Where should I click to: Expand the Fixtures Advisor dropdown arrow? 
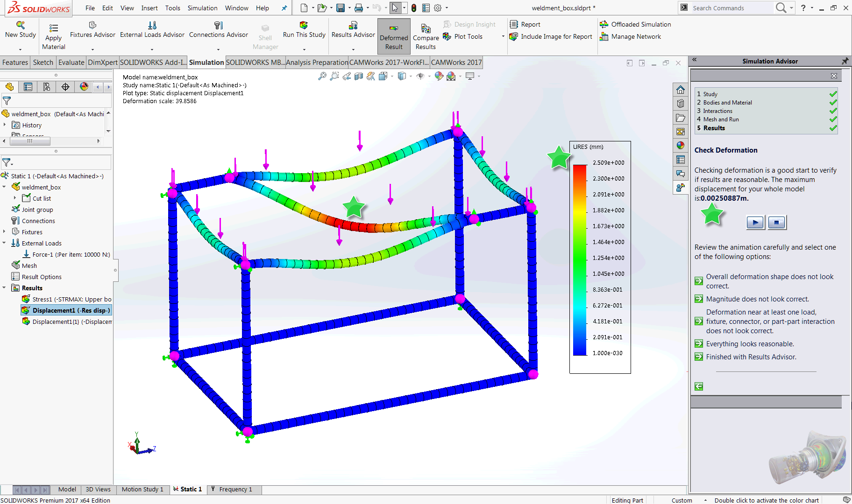pyautogui.click(x=92, y=49)
